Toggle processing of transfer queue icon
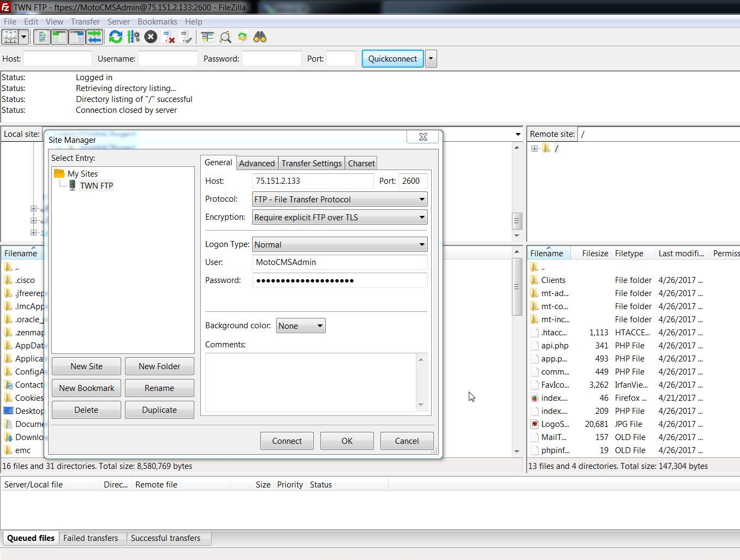The image size is (740, 560). tap(133, 37)
